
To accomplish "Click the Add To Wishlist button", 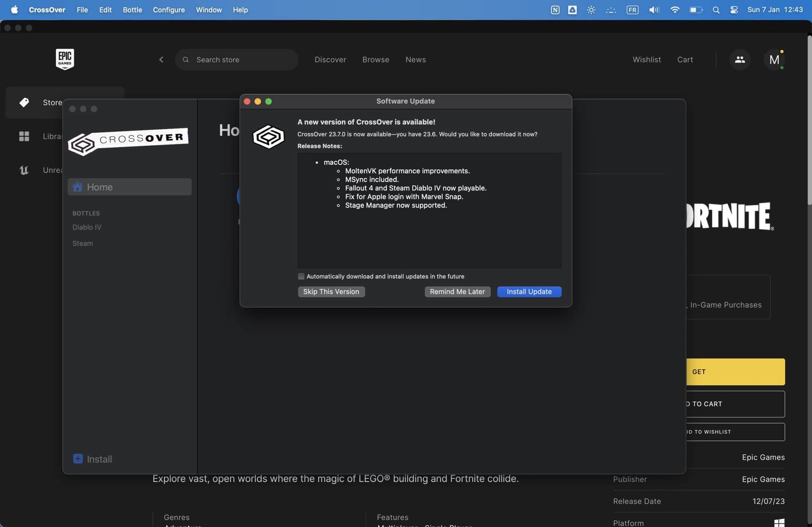I will 735,432.
